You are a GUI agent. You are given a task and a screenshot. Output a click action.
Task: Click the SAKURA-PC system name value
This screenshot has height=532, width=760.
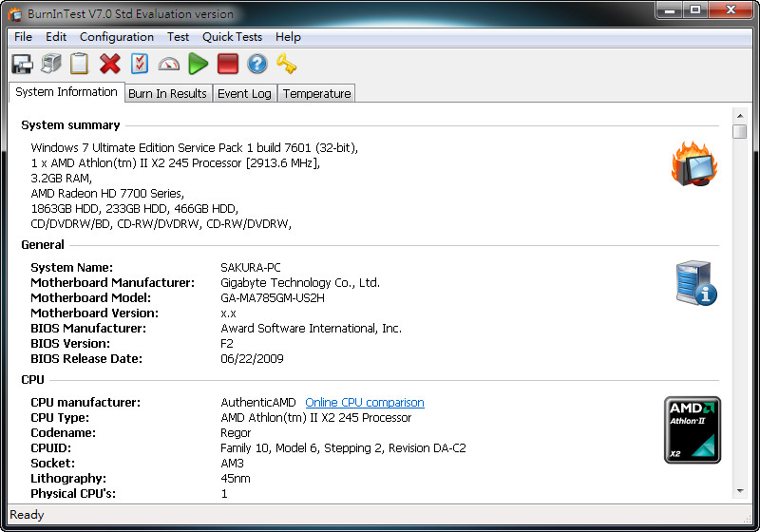(x=251, y=268)
